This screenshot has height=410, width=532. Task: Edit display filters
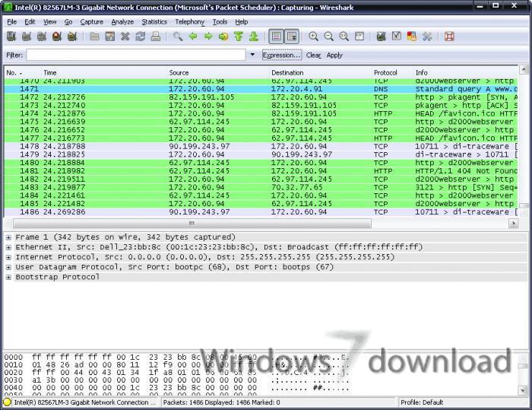tap(397, 37)
